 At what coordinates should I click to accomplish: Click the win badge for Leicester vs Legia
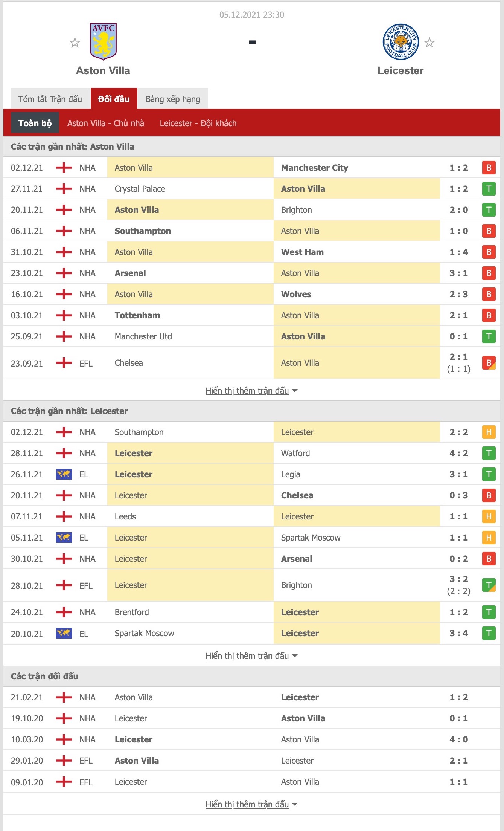click(x=489, y=474)
